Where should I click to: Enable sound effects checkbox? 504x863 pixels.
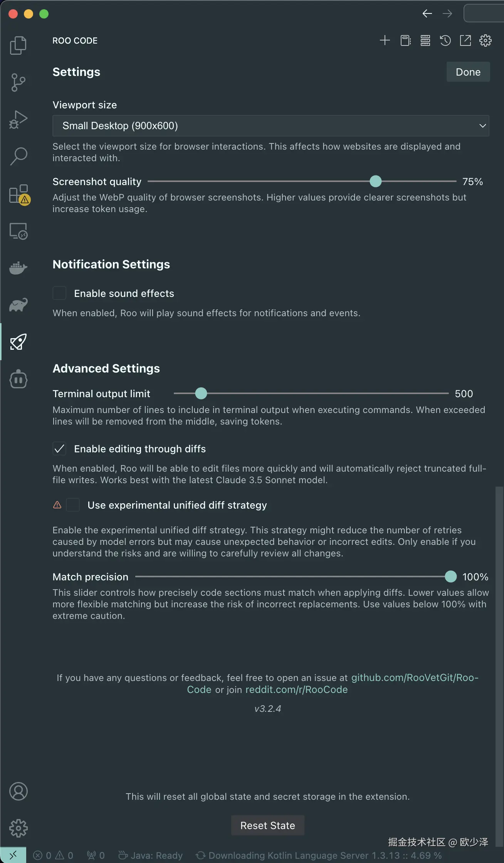tap(59, 293)
